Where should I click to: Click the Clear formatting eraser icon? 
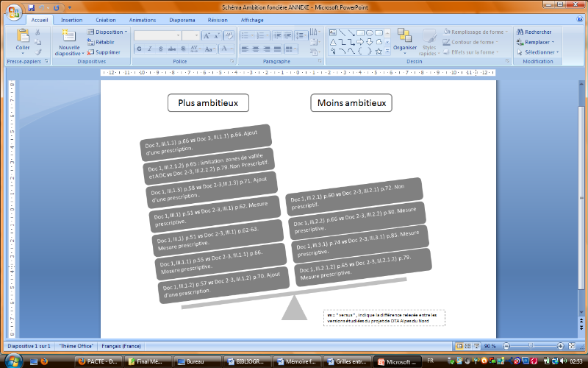pyautogui.click(x=229, y=35)
